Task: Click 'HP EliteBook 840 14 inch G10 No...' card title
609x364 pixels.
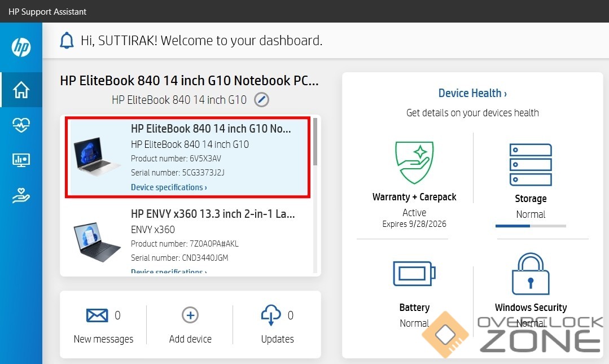Action: tap(211, 129)
